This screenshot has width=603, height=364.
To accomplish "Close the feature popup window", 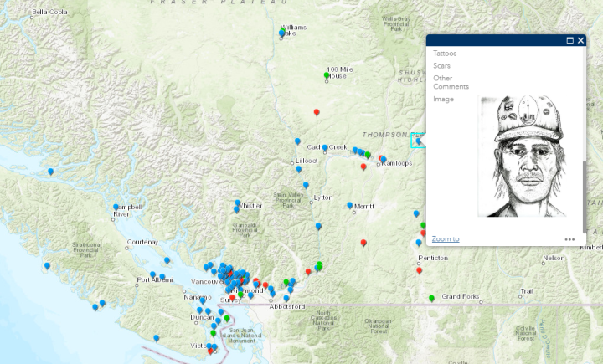I will pyautogui.click(x=580, y=40).
